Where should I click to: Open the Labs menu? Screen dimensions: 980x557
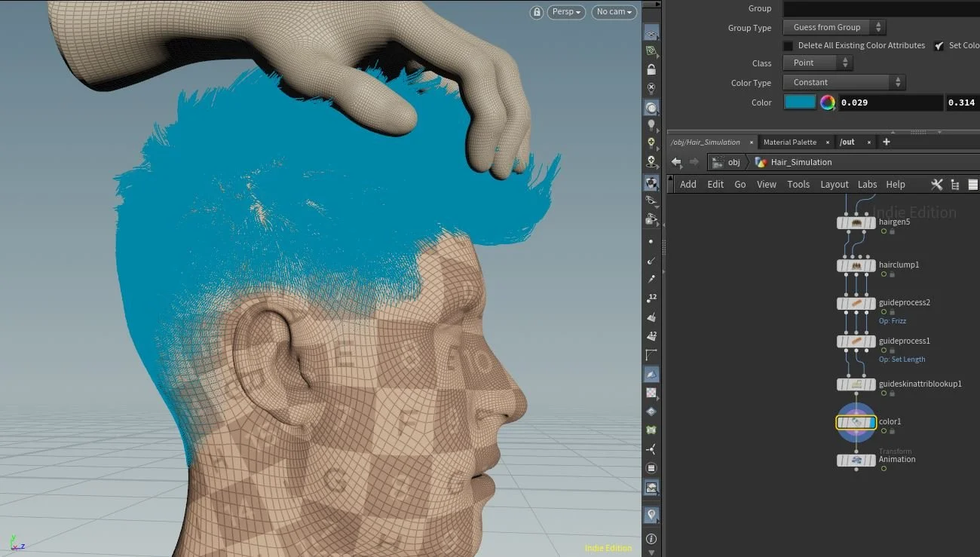867,184
